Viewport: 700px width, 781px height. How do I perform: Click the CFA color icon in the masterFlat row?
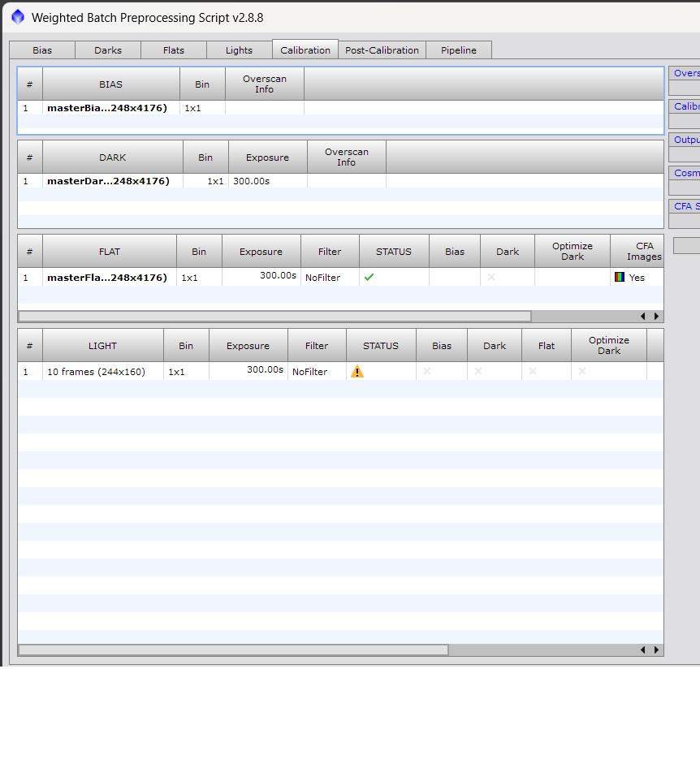click(x=620, y=277)
